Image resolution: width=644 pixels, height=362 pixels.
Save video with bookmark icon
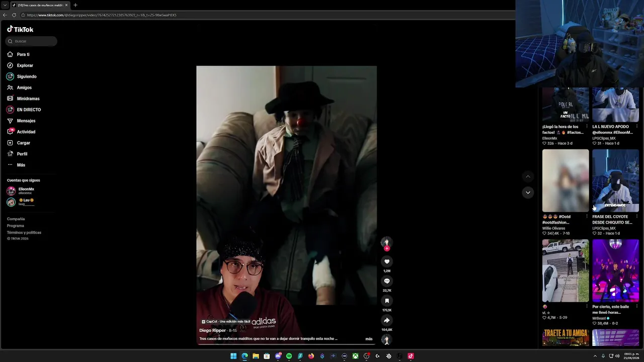[x=387, y=301]
